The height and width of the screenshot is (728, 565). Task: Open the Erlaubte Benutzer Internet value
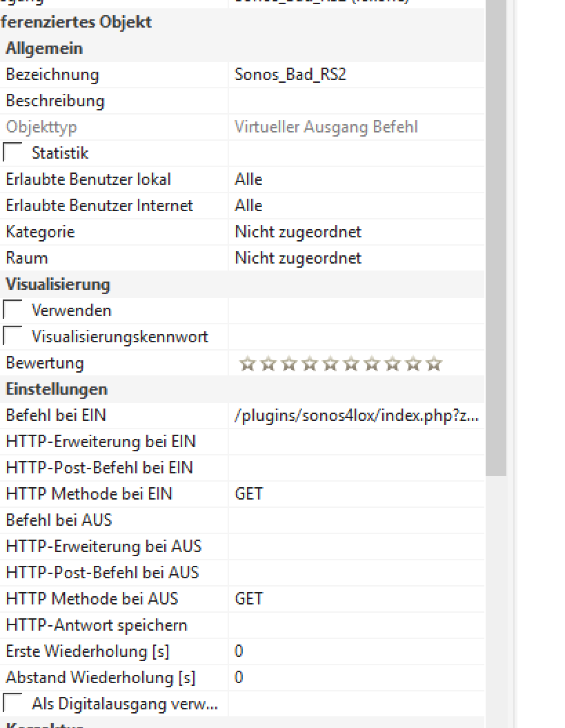[x=356, y=206]
